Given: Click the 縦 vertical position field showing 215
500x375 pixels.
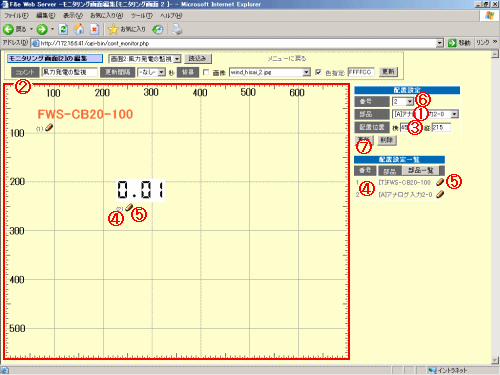Looking at the screenshot, I should [441, 127].
